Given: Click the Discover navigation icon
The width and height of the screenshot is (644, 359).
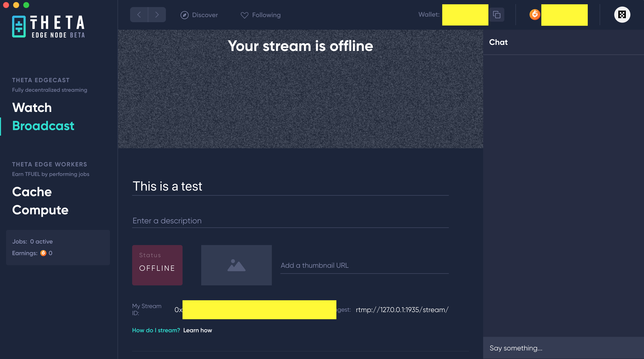Looking at the screenshot, I should (x=184, y=15).
